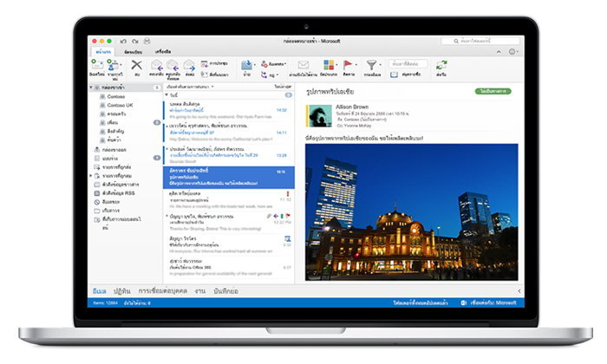Image resolution: width=607 pixels, height=364 pixels.
Task: Click the New Email envelope icon
Action: point(97,64)
